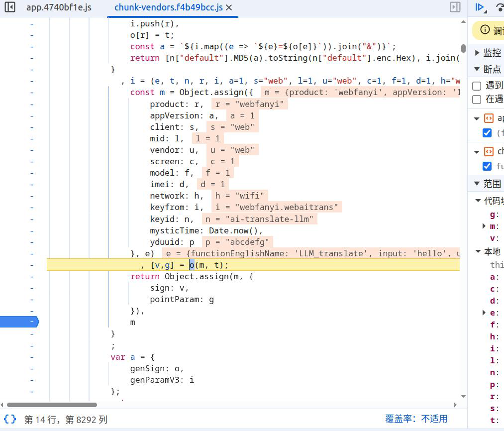Viewport: 504px width, 431px height.
Task: Click the info icon in yellow banner
Action: (x=485, y=30)
